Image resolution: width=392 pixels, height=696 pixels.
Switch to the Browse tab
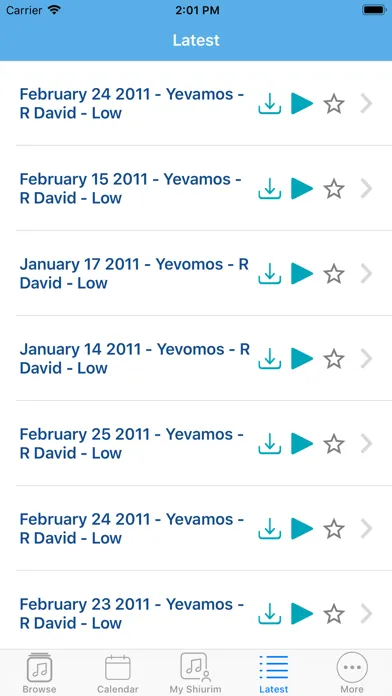point(40,673)
